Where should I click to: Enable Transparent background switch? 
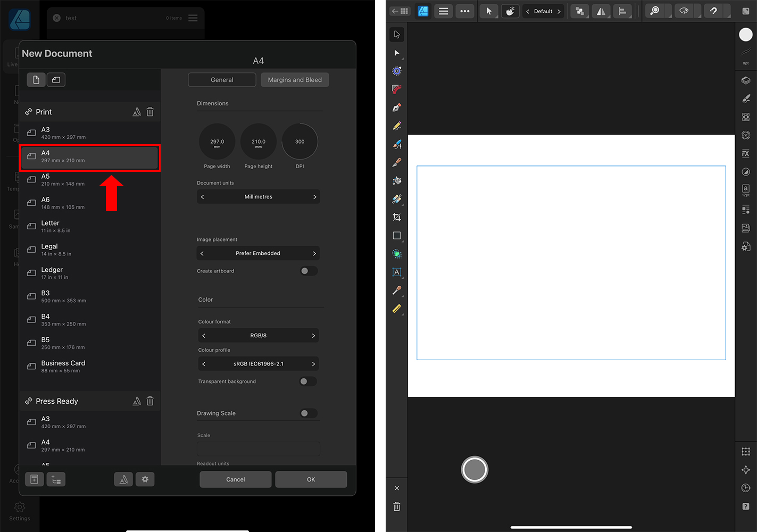click(307, 381)
